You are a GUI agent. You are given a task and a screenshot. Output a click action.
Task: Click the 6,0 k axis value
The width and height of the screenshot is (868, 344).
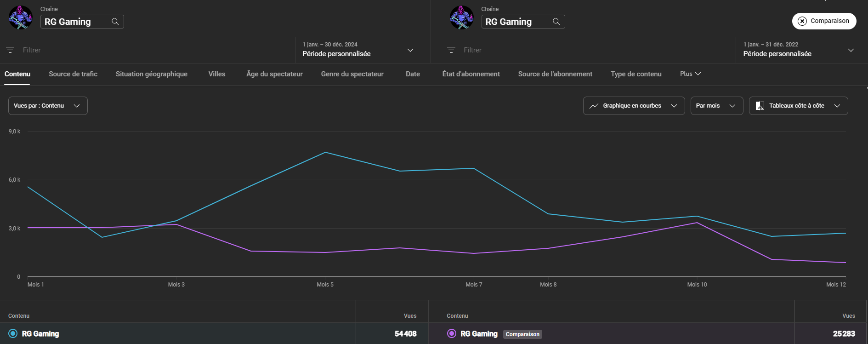click(x=15, y=180)
